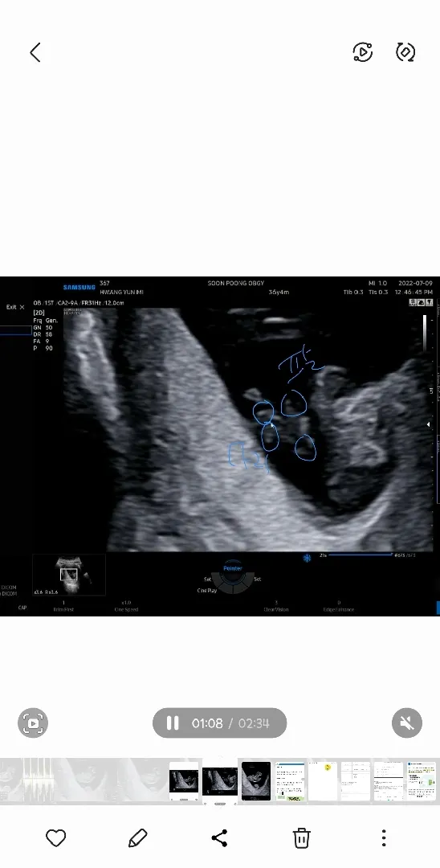The width and height of the screenshot is (440, 868).
Task: Tap the 01:08 elapsed time label
Action: point(207,723)
